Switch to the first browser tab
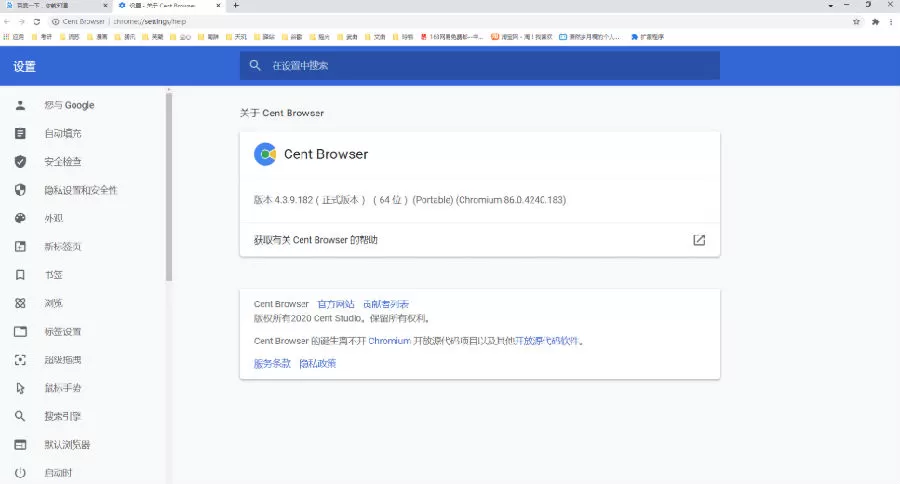 point(55,5)
